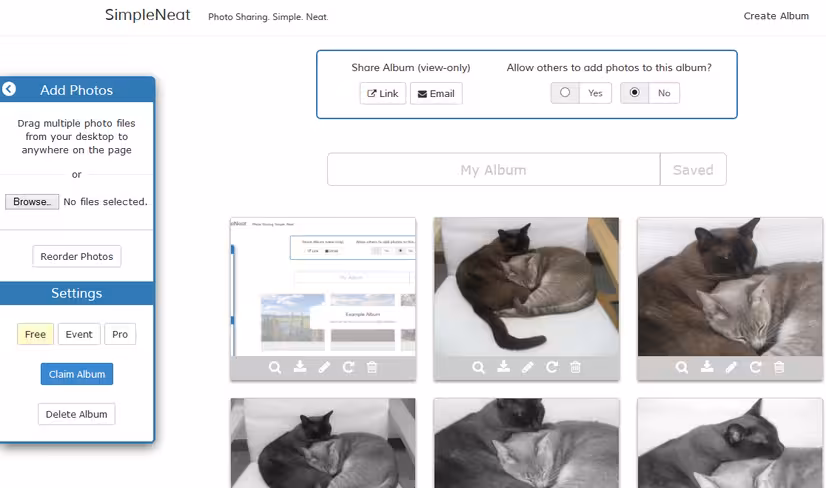826x488 pixels.
Task: Zoom the close-up cats photo in top row
Action: (x=682, y=367)
